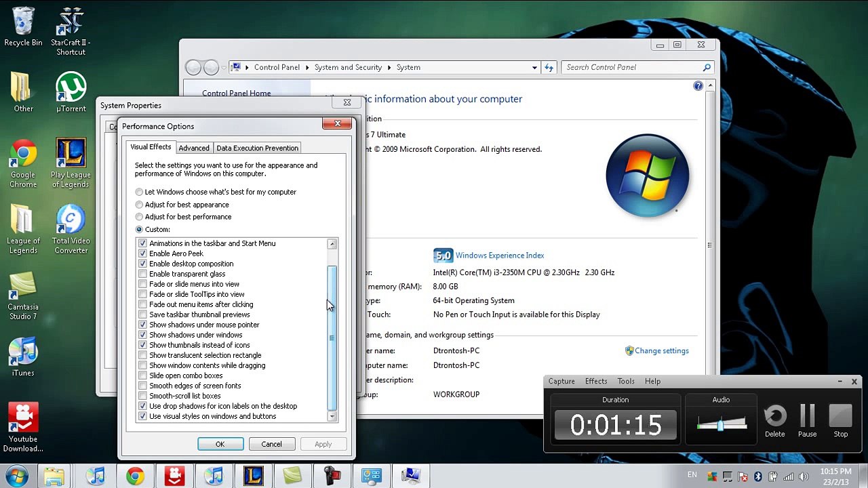Image resolution: width=868 pixels, height=488 pixels.
Task: Check Save taskbar thumbnail previews
Action: click(x=142, y=314)
